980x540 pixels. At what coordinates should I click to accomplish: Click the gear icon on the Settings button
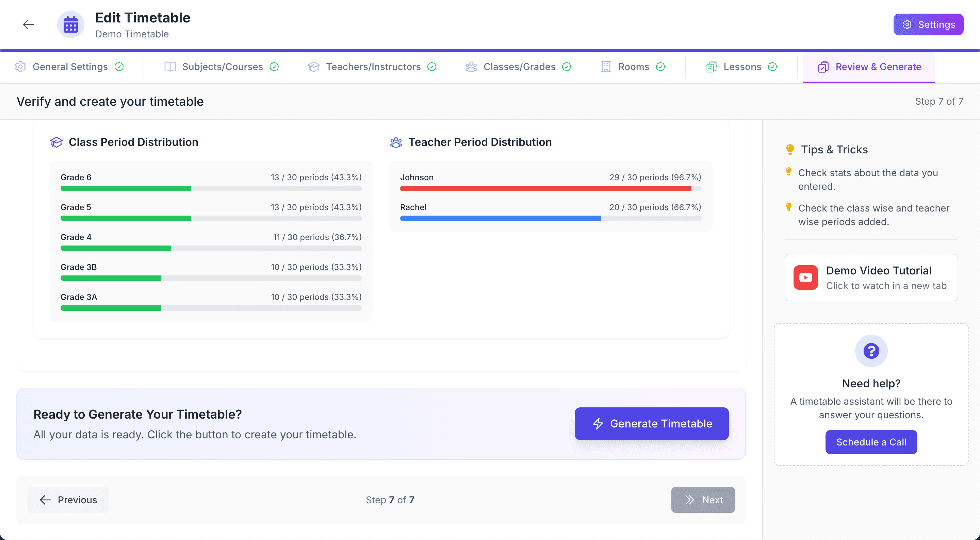907,24
